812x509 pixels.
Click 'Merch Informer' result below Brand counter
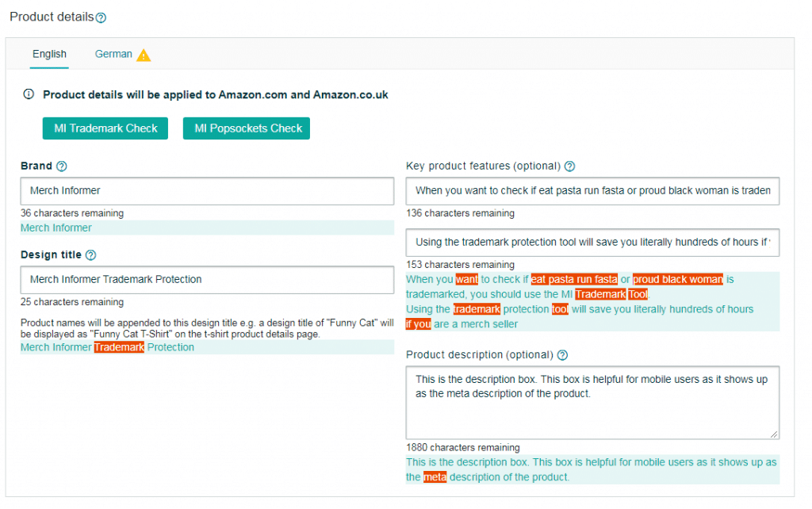point(56,228)
